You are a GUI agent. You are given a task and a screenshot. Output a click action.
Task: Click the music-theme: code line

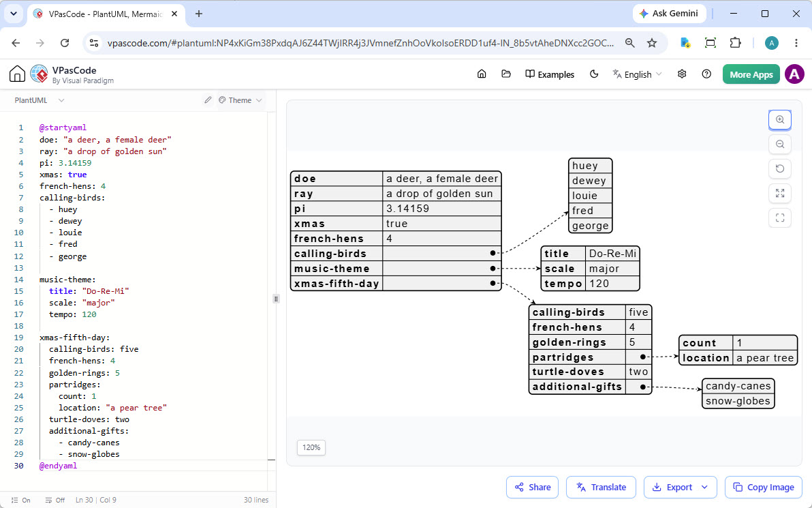point(67,280)
